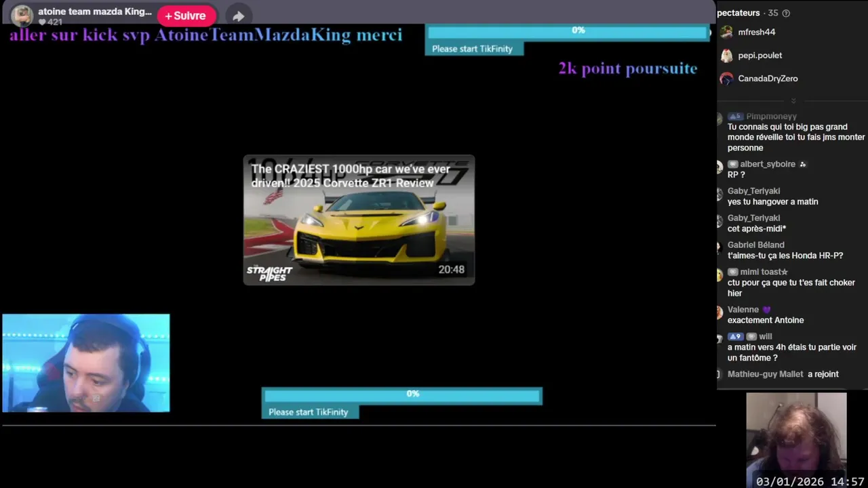
Task: Click the CanadaDryZero viewer name
Action: point(768,79)
